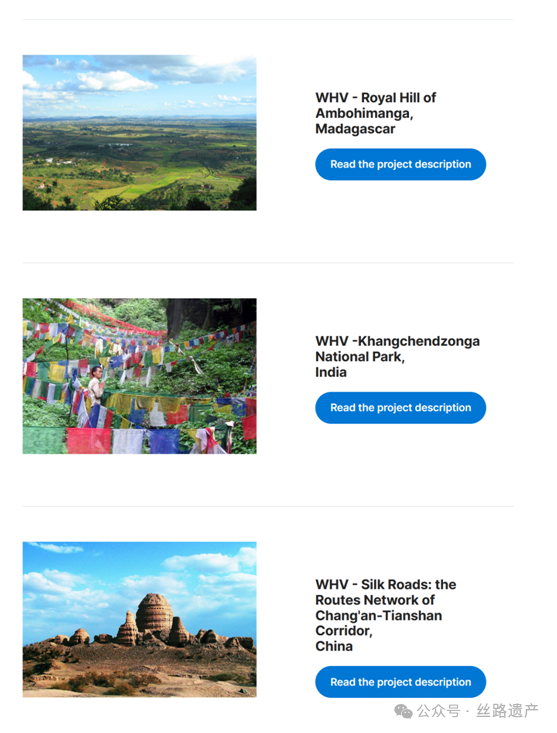Select the Silk Roads Routes Network heading
Viewport: 557px width, 733px height.
386,615
